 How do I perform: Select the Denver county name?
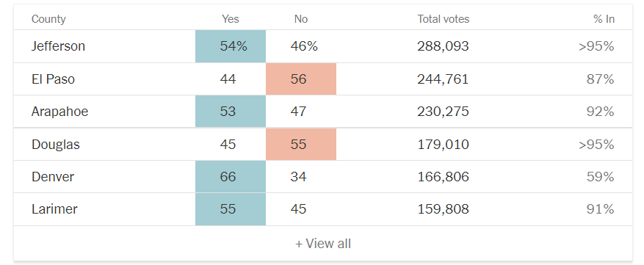(x=53, y=177)
